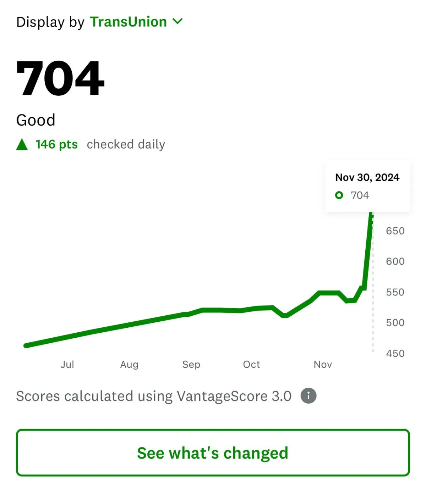Select the Jul label on chart axis
426x504 pixels.
[x=67, y=364]
